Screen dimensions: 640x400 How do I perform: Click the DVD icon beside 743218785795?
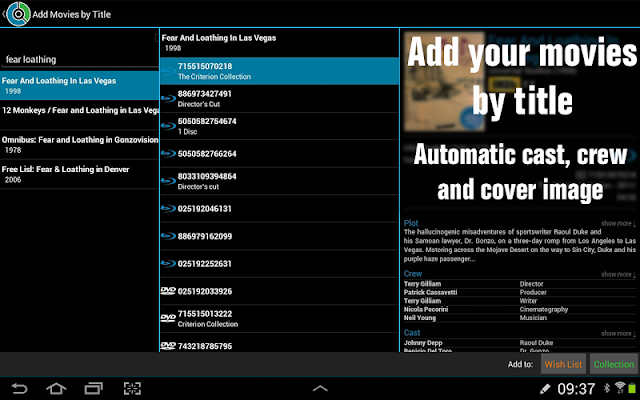point(168,346)
